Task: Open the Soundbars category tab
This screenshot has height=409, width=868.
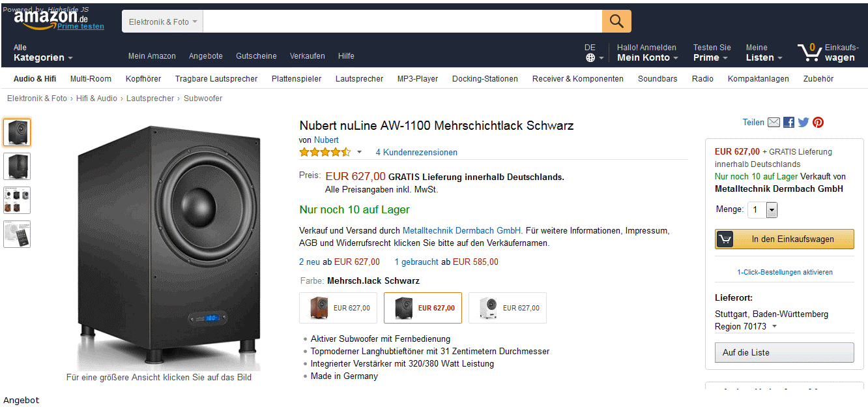Action: tap(658, 79)
